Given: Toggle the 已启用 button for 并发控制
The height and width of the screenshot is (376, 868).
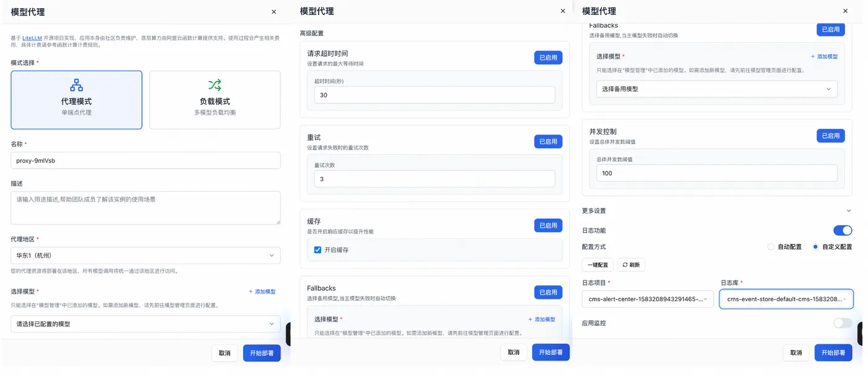Looking at the screenshot, I should pos(831,136).
